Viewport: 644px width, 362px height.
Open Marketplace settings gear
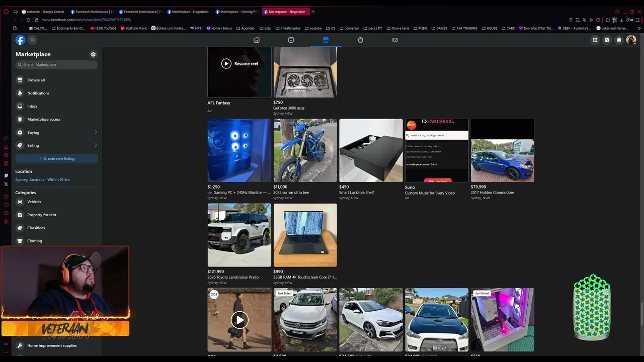tap(93, 54)
